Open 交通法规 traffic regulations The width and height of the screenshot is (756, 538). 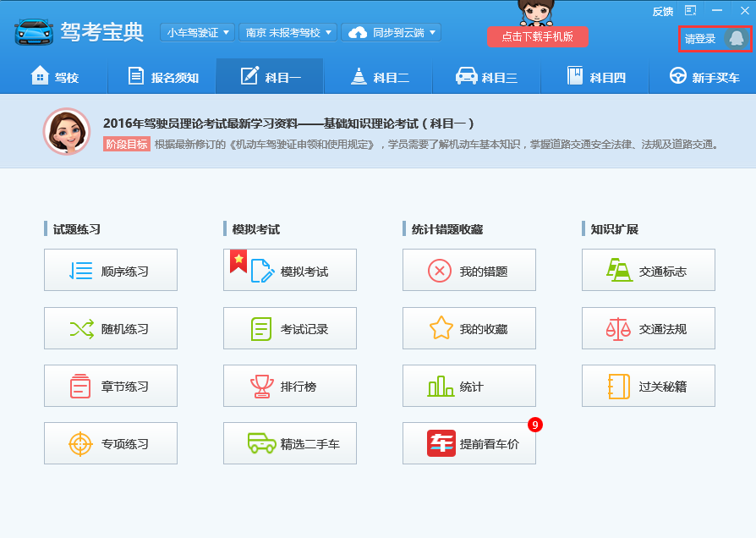click(649, 328)
